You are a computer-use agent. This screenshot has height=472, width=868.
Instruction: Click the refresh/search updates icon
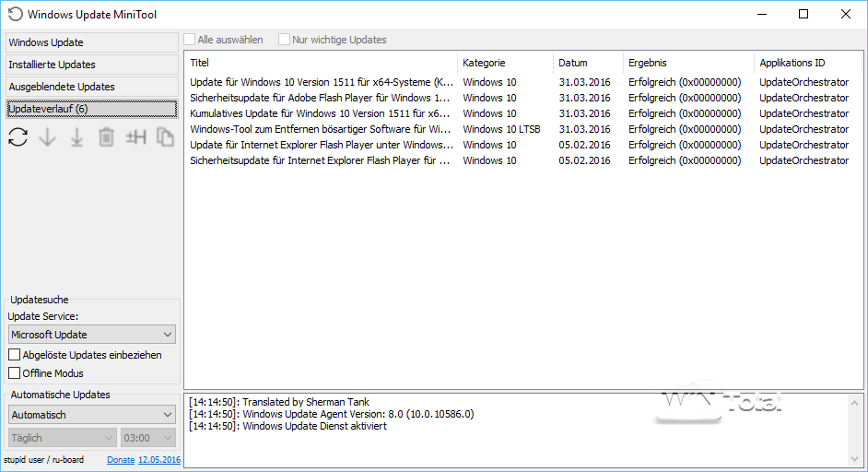[x=18, y=136]
